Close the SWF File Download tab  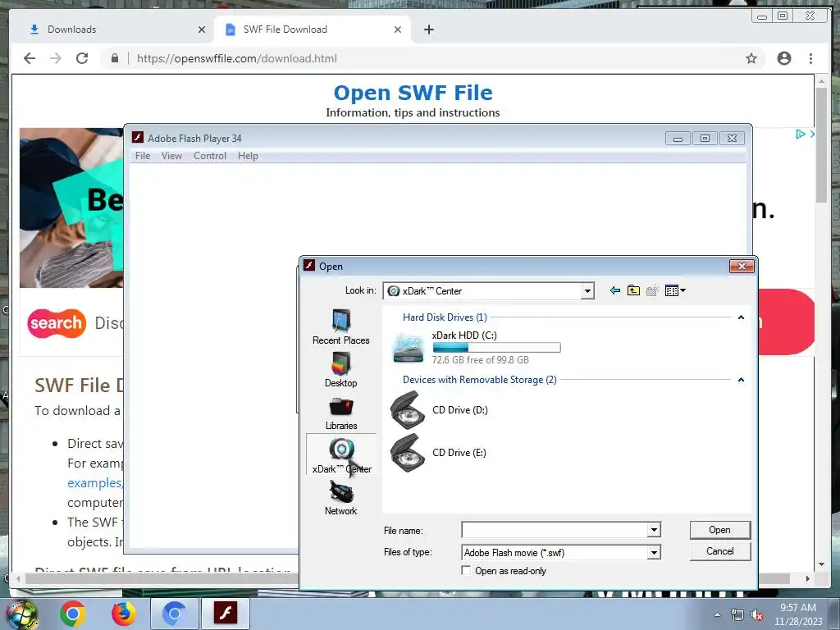pos(398,30)
